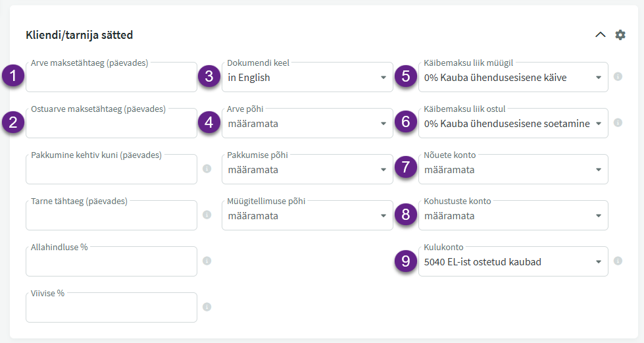
Task: Select the Viivise % input field
Action: [x=111, y=308]
